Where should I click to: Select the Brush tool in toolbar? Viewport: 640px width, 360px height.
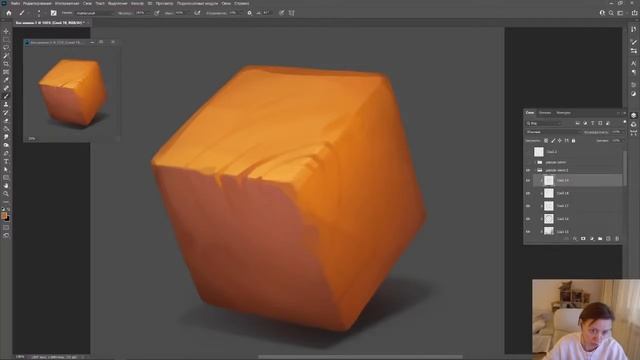pyautogui.click(x=6, y=96)
